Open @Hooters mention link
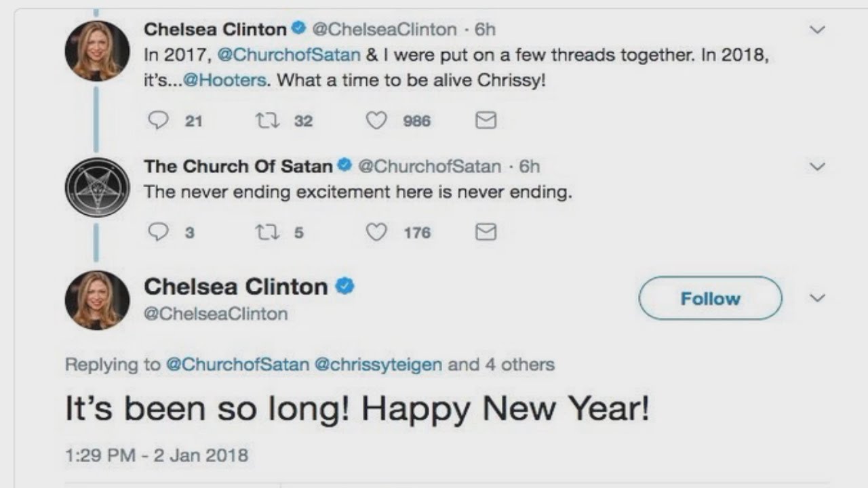 224,80
